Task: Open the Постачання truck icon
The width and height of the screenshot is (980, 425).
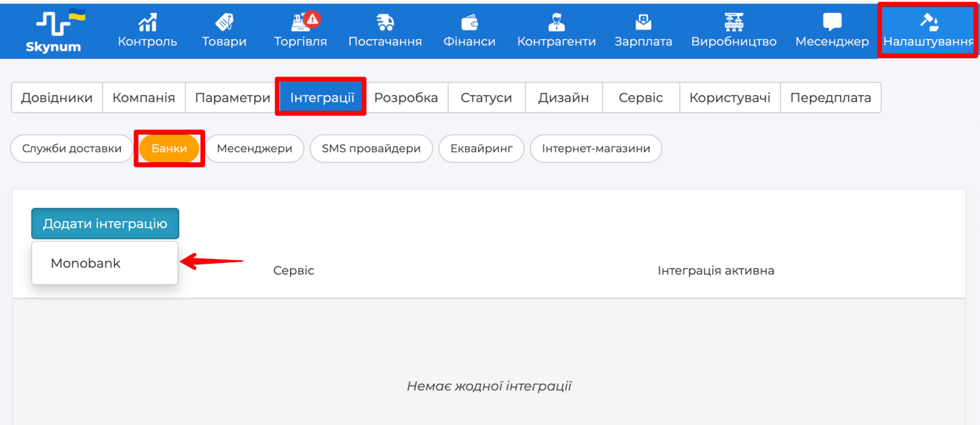Action: (x=385, y=22)
